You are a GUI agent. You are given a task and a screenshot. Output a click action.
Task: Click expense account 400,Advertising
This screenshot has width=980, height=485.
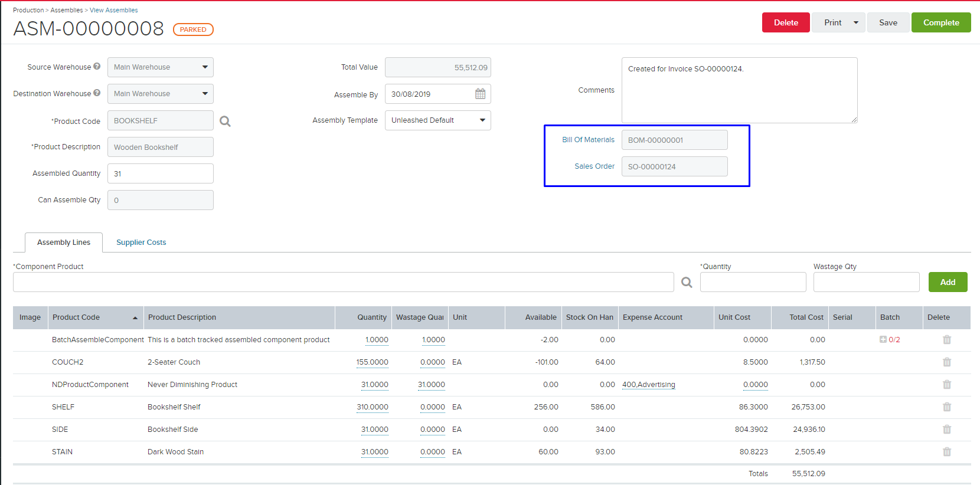[649, 385]
